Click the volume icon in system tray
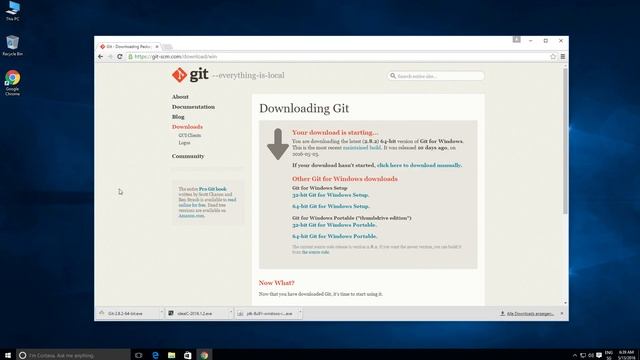The image size is (640, 360). (591, 355)
